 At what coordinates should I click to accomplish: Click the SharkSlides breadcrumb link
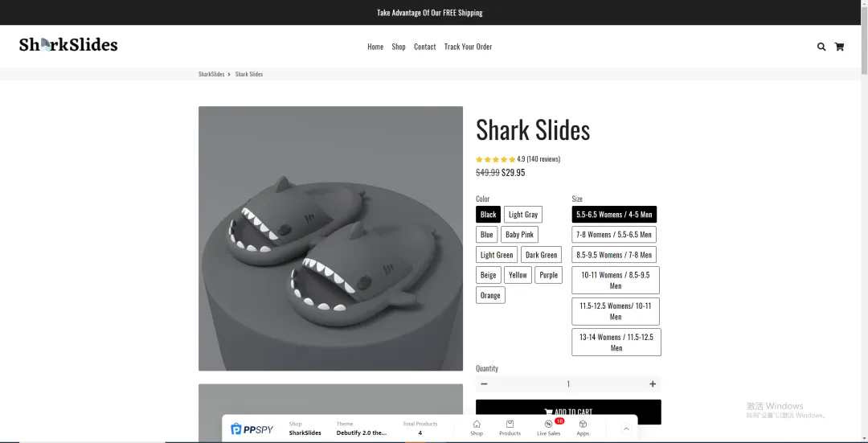pyautogui.click(x=211, y=74)
